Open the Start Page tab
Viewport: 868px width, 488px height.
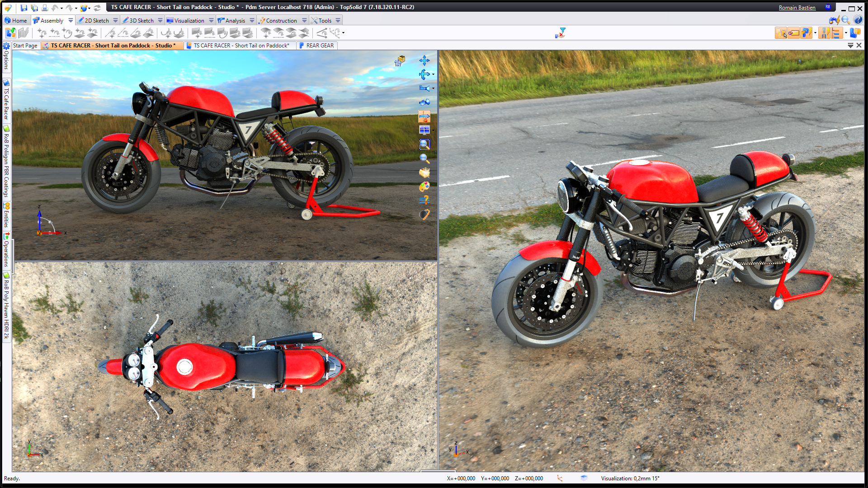[25, 46]
